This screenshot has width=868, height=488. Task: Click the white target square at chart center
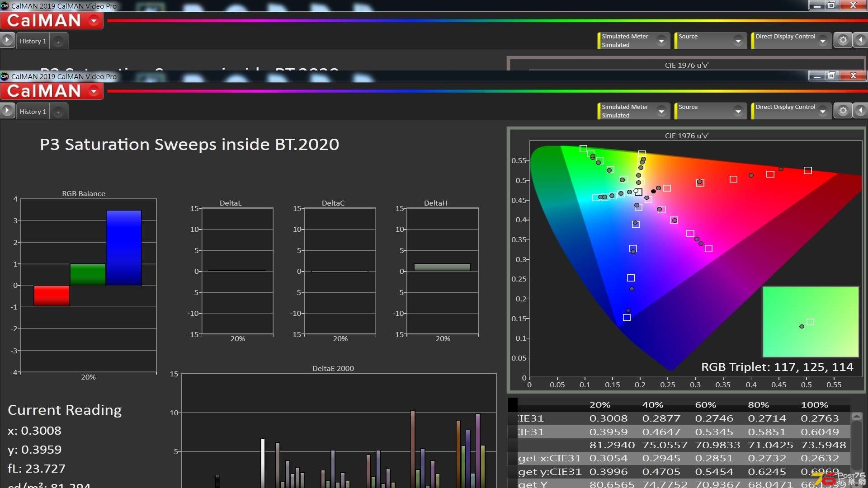(638, 192)
